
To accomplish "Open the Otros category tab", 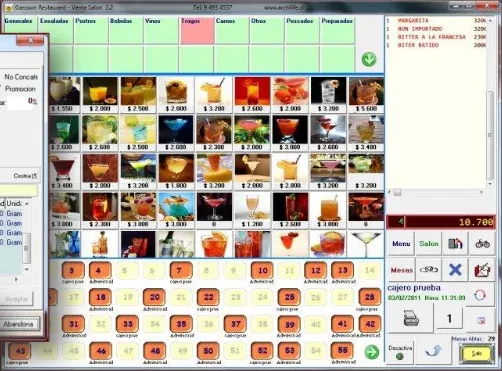I will [267, 30].
